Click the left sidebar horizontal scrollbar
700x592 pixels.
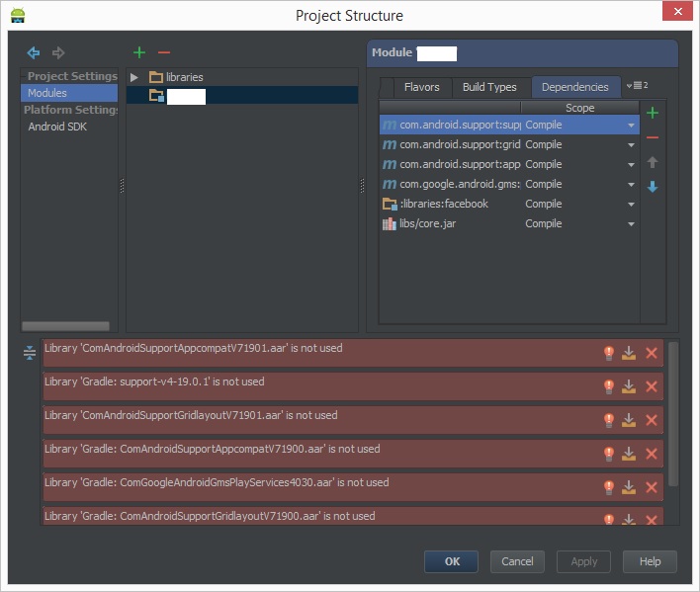(65, 326)
